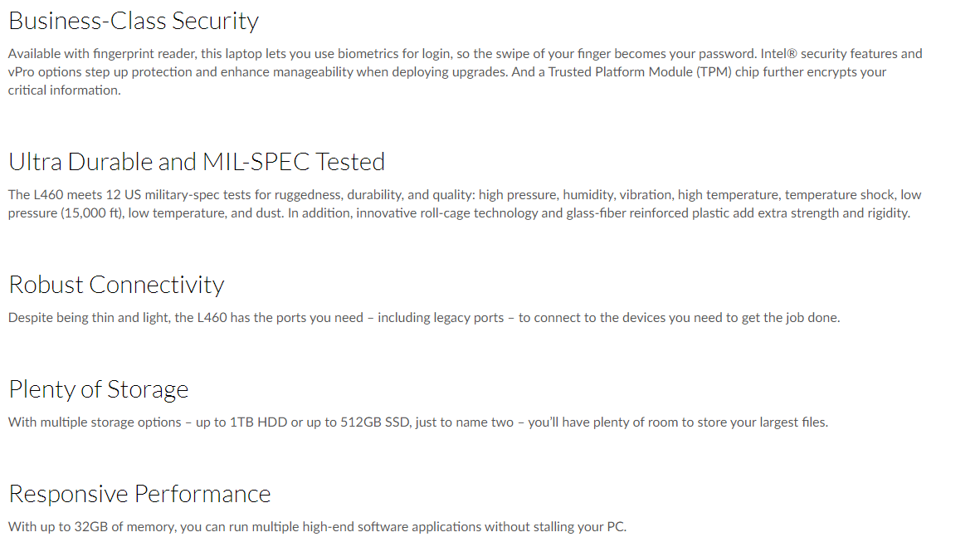Select the Robust Connectivity heading
The width and height of the screenshot is (980, 542).
coord(116,285)
